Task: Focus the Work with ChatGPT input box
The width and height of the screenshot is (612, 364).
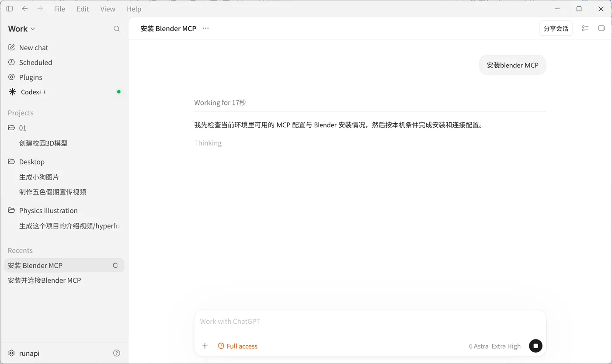Action: [370, 322]
